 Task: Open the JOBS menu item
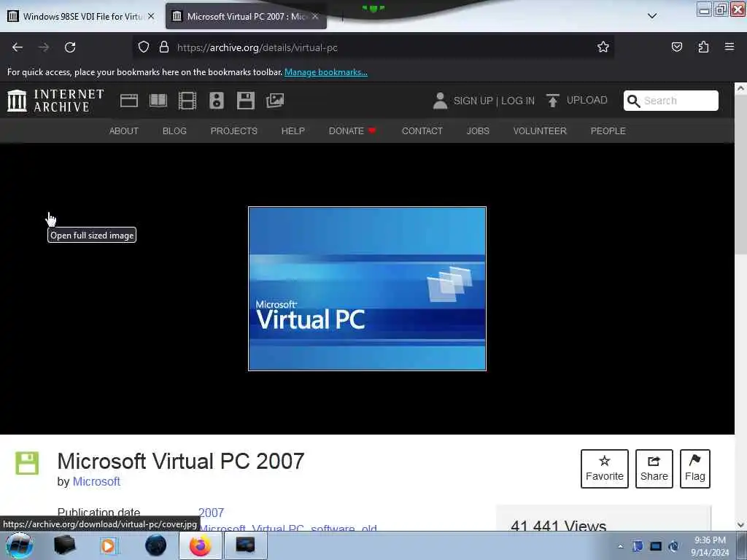pyautogui.click(x=478, y=131)
